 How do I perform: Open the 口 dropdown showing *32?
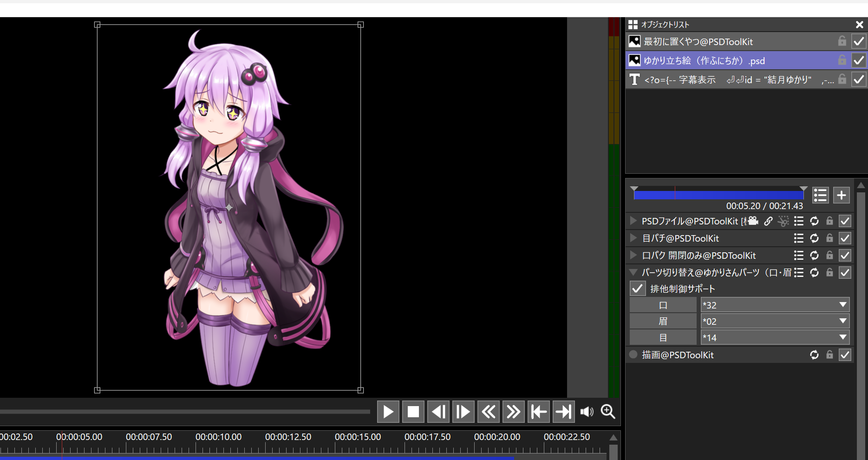click(x=774, y=305)
